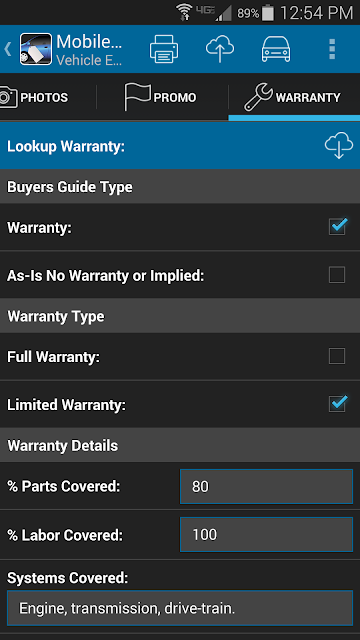Switch to the Promo tab
Image resolution: width=360 pixels, height=640 pixels.
pyautogui.click(x=162, y=97)
